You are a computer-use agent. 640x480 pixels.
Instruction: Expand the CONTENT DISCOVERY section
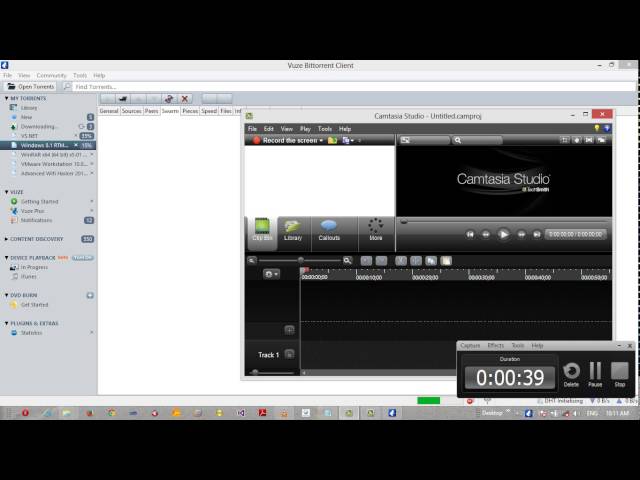pyautogui.click(x=7, y=239)
